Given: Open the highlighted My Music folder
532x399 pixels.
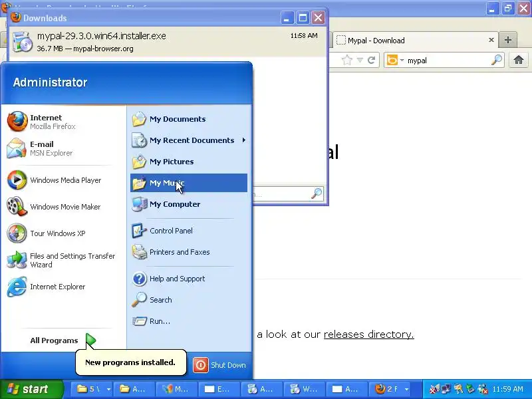Looking at the screenshot, I should [x=189, y=183].
